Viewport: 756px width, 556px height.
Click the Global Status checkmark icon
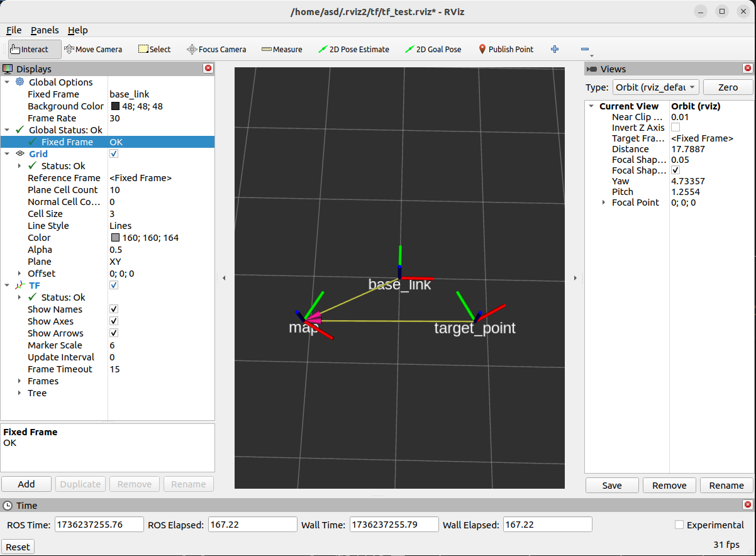tap(20, 130)
